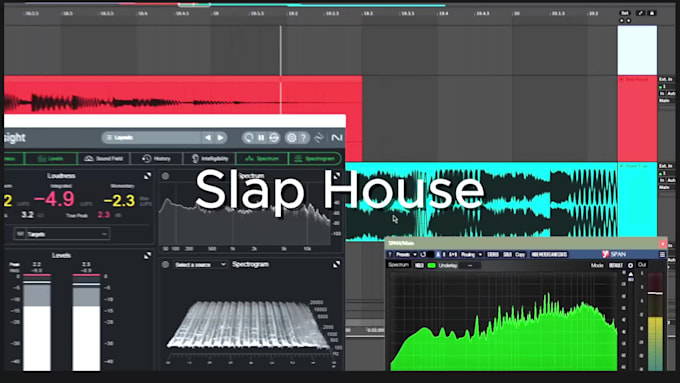Switch to the Intelligibility tab

(209, 159)
